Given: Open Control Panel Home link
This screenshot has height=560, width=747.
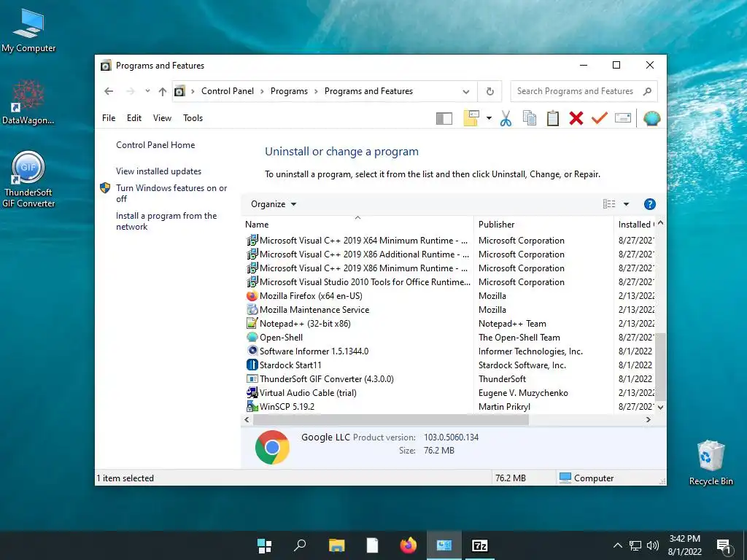Looking at the screenshot, I should point(155,145).
